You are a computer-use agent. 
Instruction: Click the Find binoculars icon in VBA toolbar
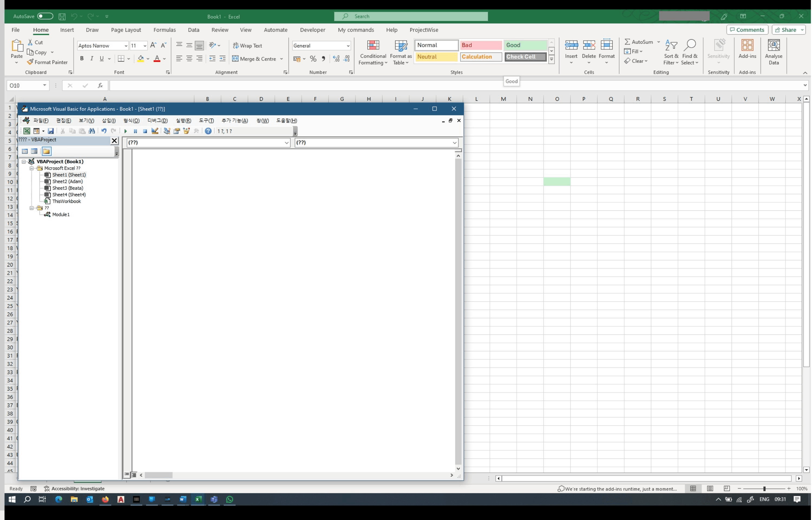pyautogui.click(x=92, y=131)
